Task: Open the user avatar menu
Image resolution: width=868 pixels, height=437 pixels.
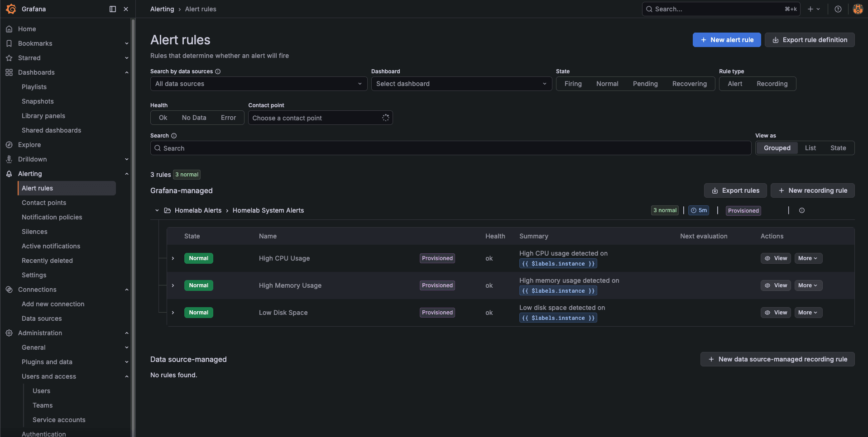Action: [858, 9]
